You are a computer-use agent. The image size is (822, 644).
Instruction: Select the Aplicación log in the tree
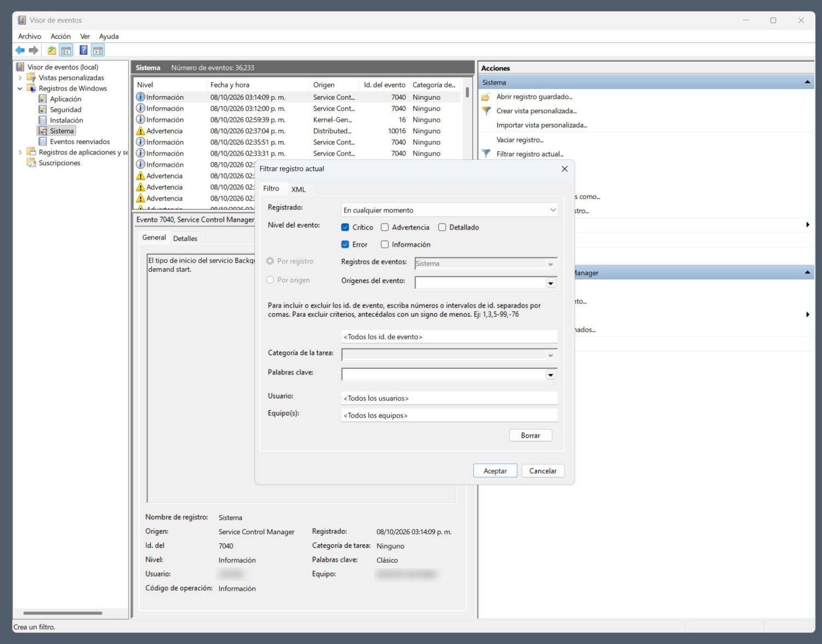[65, 99]
